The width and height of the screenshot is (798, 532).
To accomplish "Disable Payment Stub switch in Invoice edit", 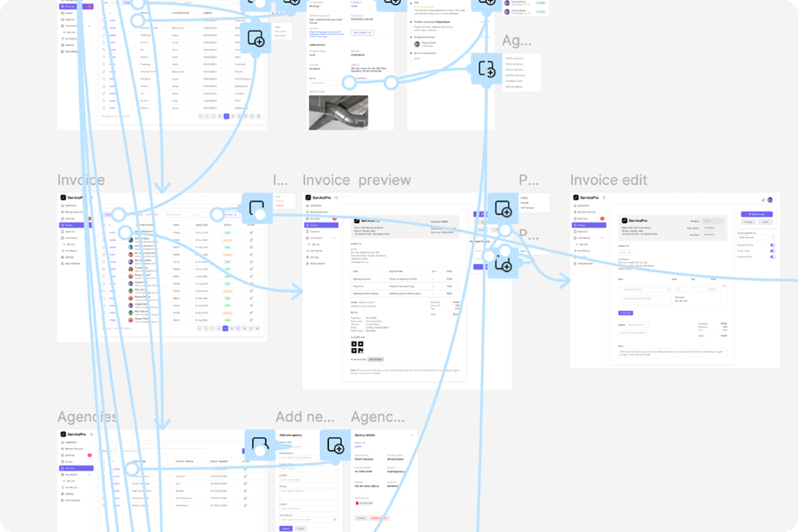I will point(772,256).
